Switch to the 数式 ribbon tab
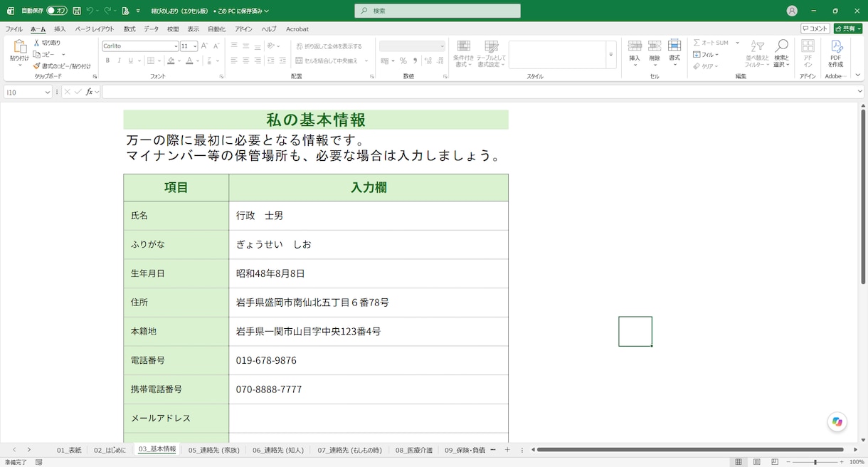This screenshot has width=868, height=467. click(x=129, y=29)
